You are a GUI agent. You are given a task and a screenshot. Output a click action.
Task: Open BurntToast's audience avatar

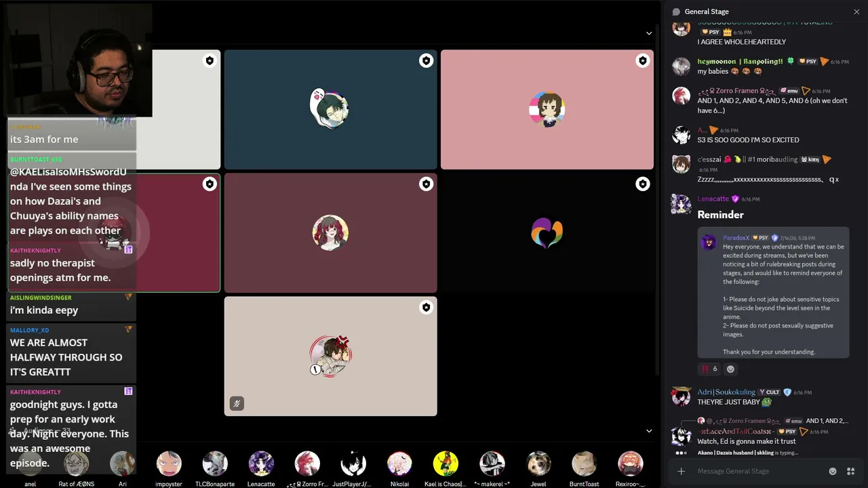584,464
